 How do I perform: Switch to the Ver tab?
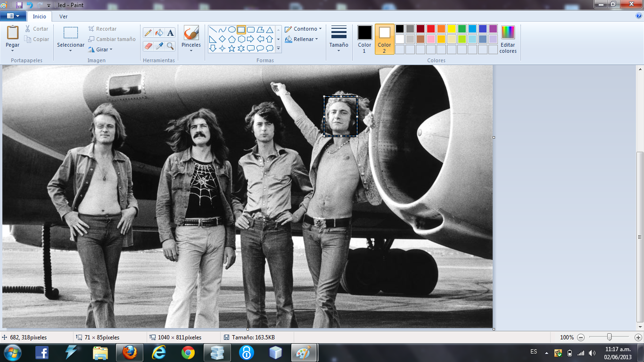pyautogui.click(x=63, y=16)
